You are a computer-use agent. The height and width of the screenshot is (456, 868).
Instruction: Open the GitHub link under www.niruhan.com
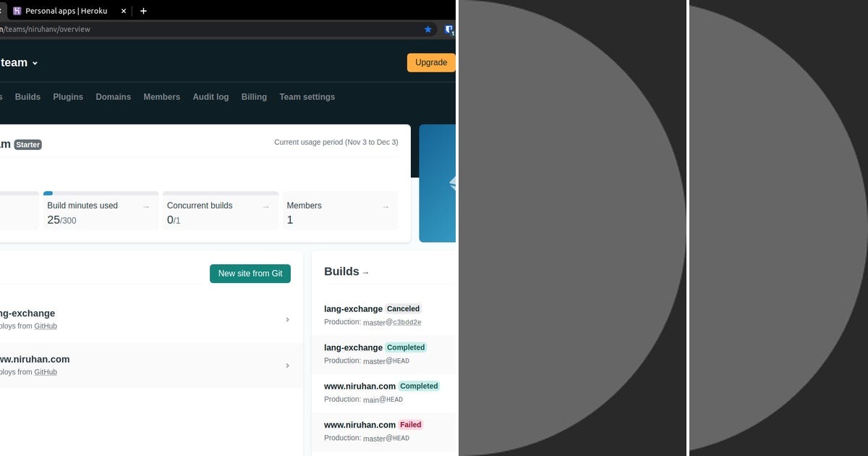46,372
